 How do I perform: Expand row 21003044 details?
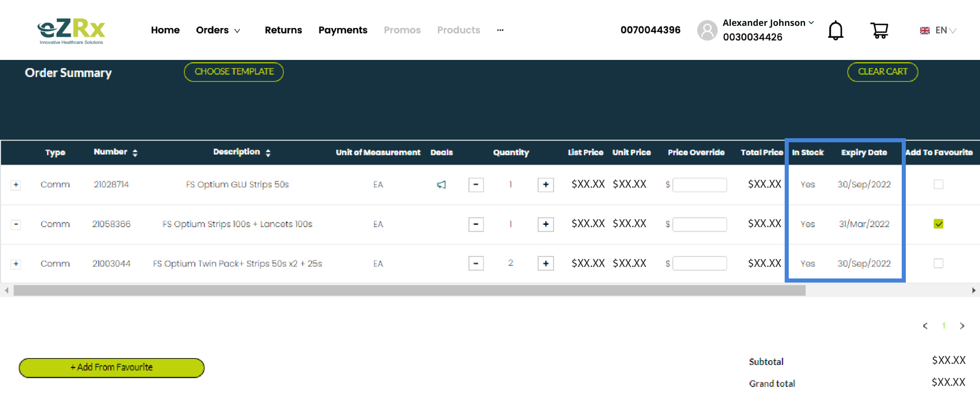(16, 264)
